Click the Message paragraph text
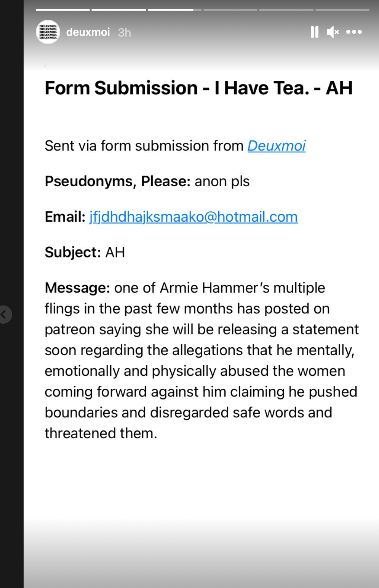The width and height of the screenshot is (379, 588). click(201, 360)
